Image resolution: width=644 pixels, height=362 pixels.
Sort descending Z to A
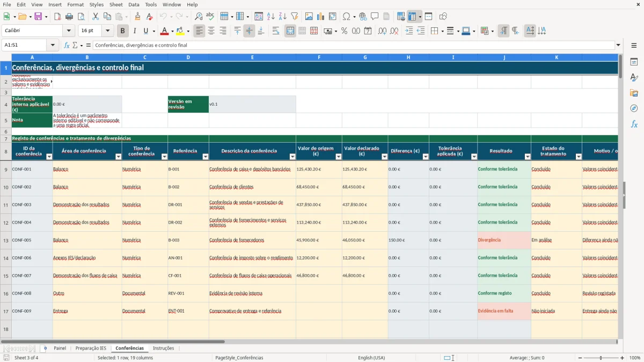point(282,17)
